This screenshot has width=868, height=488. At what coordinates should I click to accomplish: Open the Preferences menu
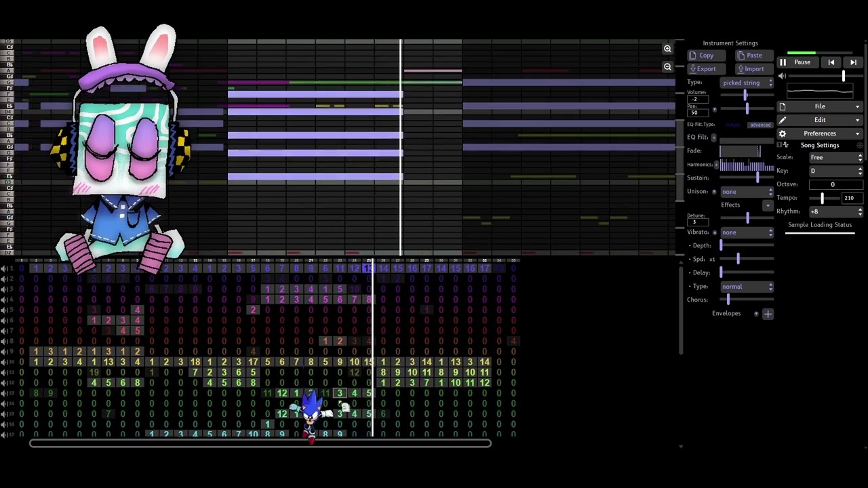(820, 134)
